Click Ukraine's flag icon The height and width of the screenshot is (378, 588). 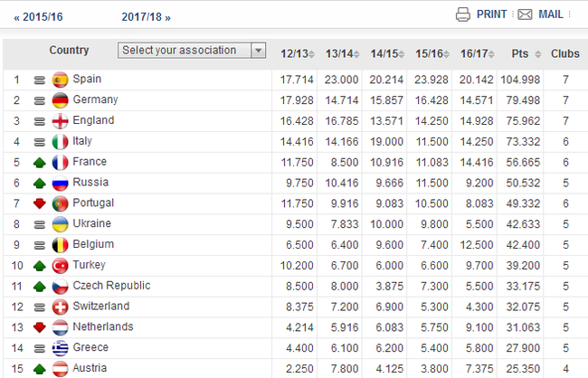tap(60, 224)
